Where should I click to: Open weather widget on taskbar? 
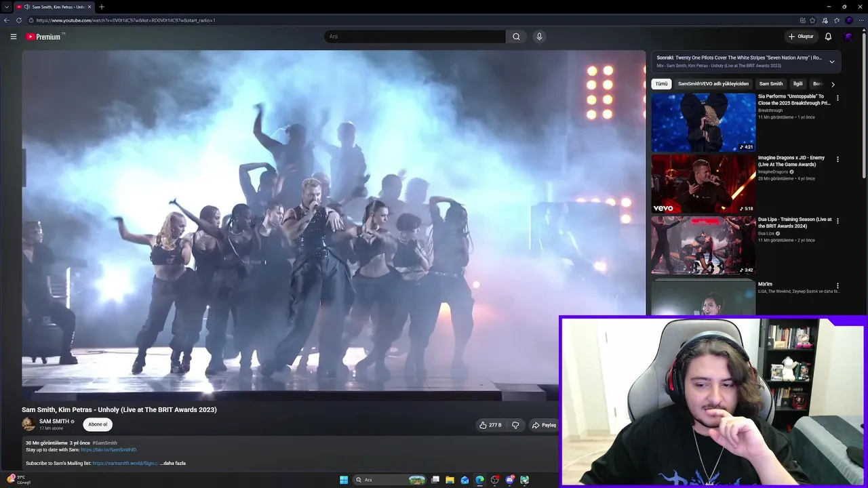click(x=18, y=480)
